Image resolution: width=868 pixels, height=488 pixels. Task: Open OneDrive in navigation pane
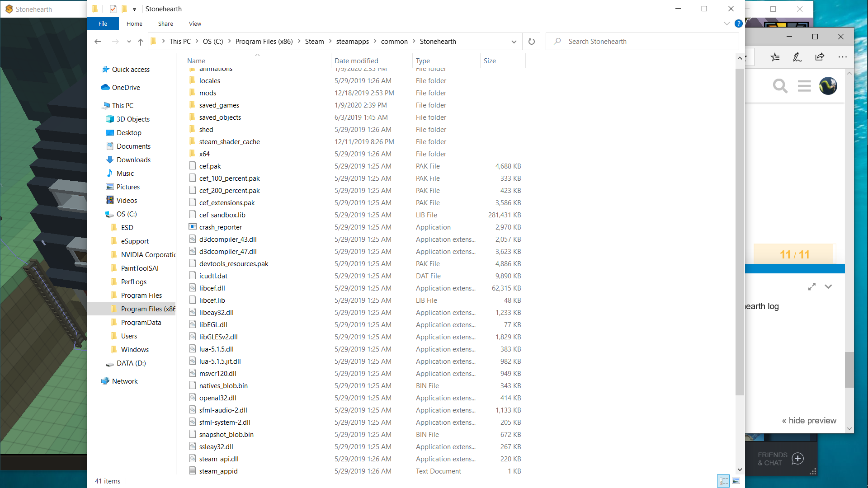126,88
